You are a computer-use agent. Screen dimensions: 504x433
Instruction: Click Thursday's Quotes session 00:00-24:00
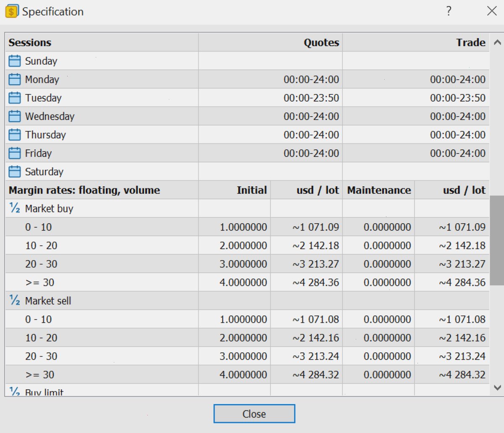pyautogui.click(x=311, y=135)
